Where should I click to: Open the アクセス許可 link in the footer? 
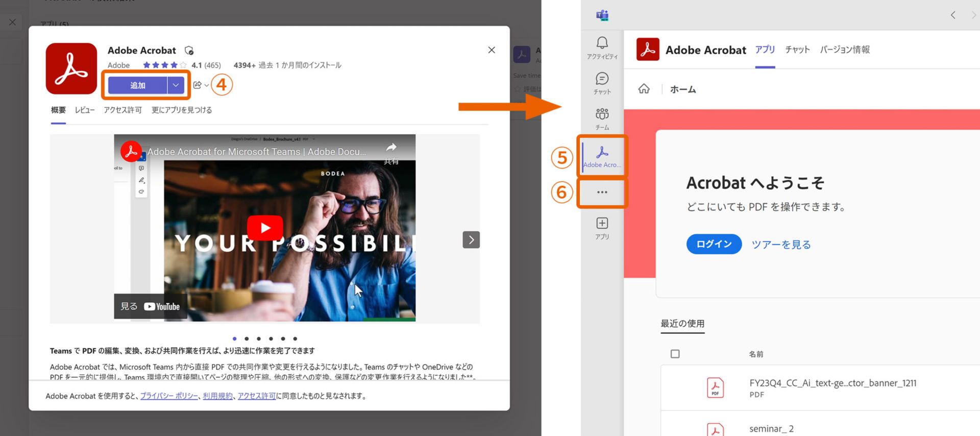[x=257, y=396]
